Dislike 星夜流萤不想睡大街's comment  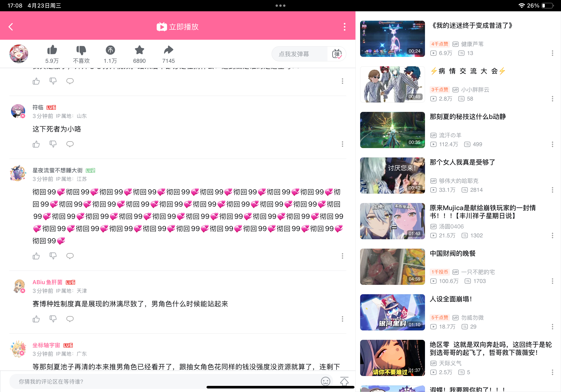pyautogui.click(x=53, y=256)
